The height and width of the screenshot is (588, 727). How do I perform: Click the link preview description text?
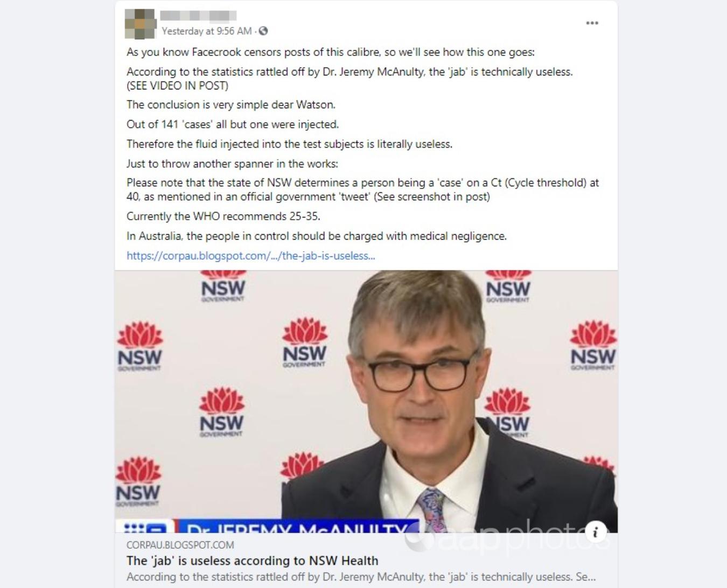click(361, 577)
